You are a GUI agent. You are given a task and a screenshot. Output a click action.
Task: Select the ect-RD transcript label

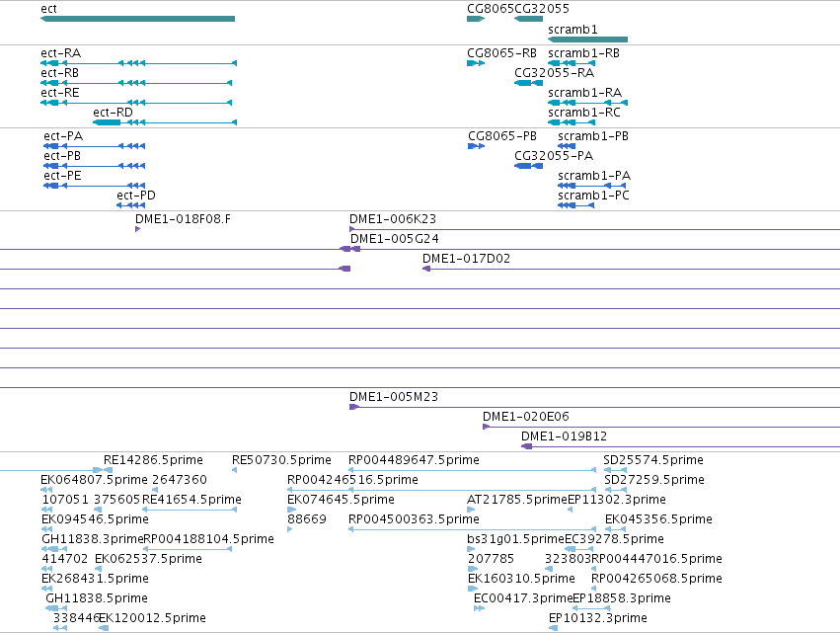coord(114,113)
